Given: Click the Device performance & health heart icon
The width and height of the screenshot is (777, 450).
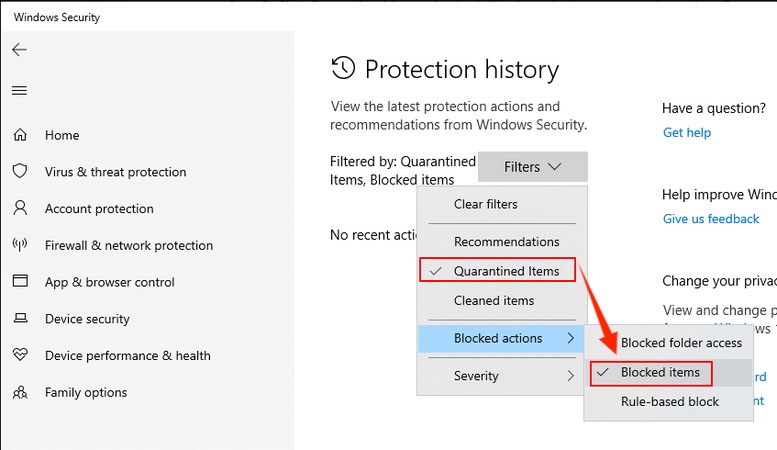Looking at the screenshot, I should pyautogui.click(x=20, y=355).
